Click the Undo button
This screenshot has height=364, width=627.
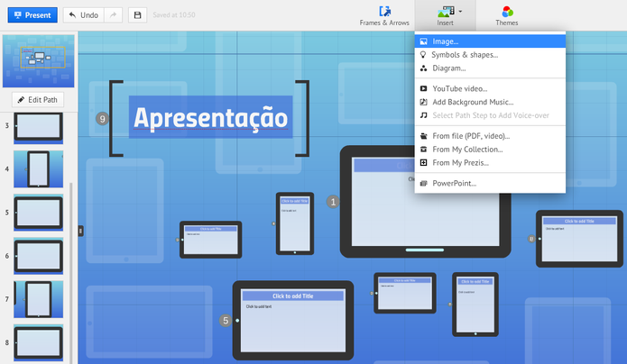(x=84, y=15)
